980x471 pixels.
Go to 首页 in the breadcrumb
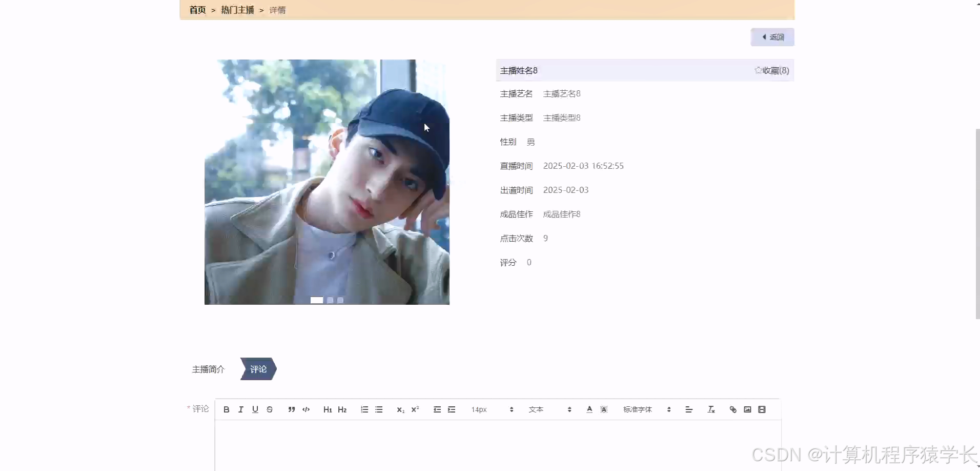click(197, 10)
